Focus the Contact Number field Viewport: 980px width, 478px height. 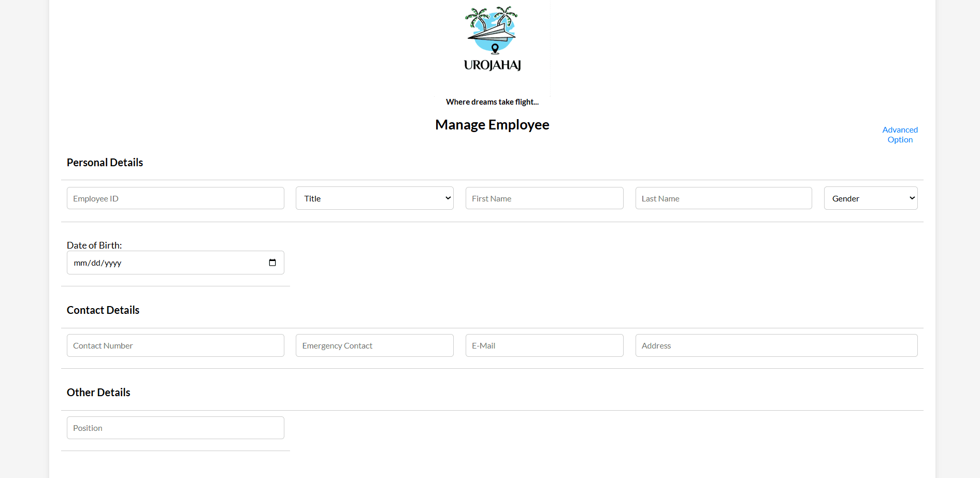coord(175,345)
